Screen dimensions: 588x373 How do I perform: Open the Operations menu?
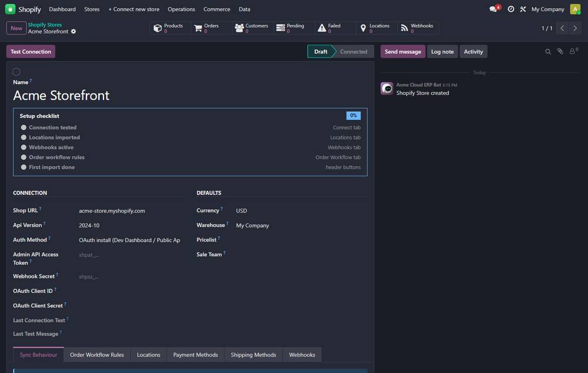(181, 9)
